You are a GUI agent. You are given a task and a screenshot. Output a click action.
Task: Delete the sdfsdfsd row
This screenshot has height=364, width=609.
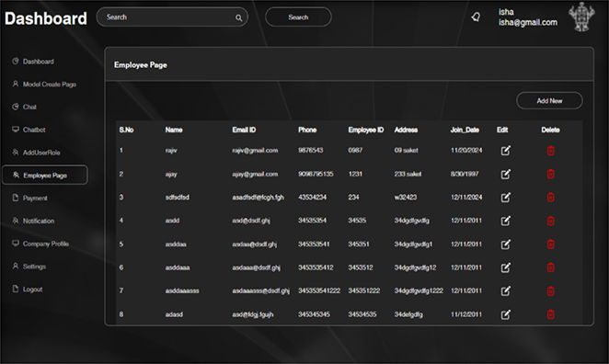pos(550,198)
